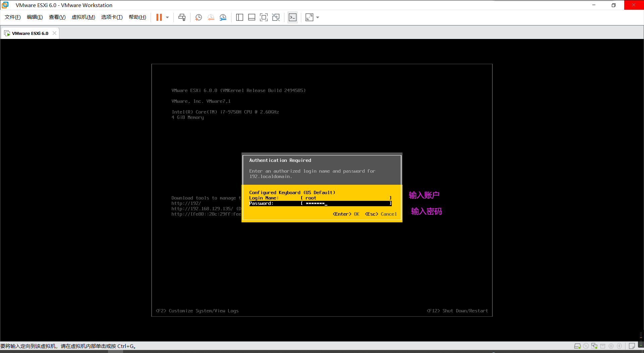
Task: Click the Login Name field containing root
Action: pos(346,198)
